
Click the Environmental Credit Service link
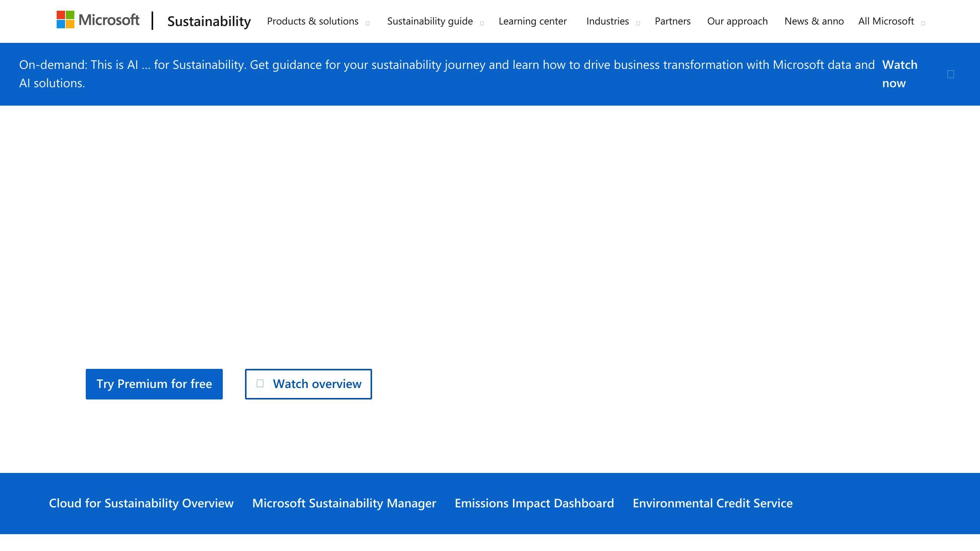point(712,503)
